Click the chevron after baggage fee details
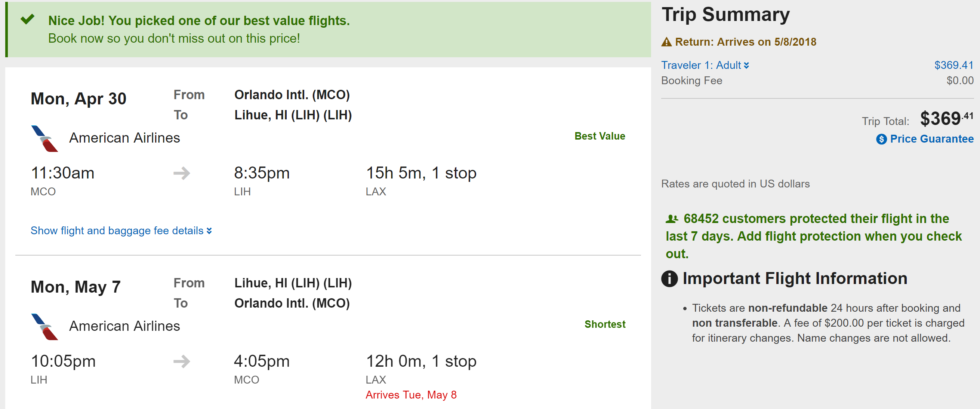 (x=209, y=231)
